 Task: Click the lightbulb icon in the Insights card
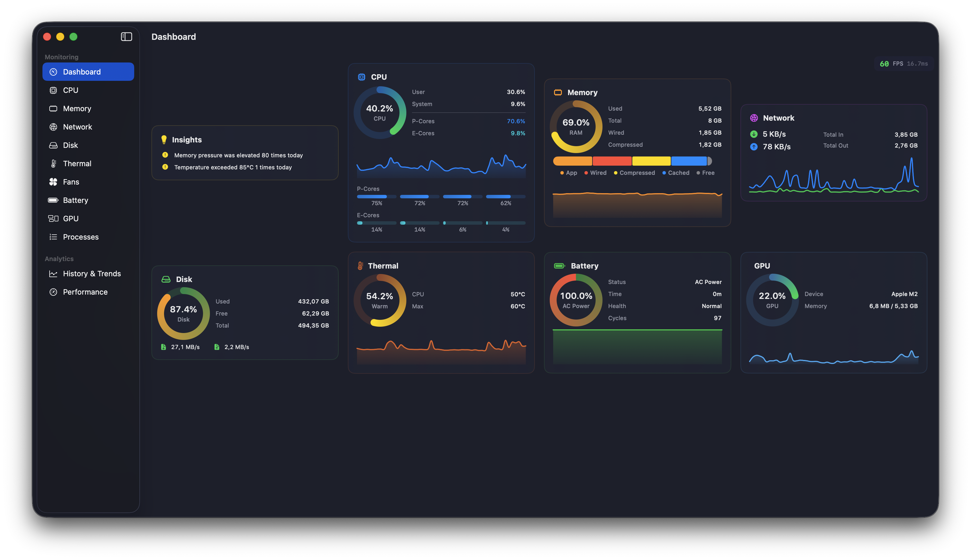(165, 139)
